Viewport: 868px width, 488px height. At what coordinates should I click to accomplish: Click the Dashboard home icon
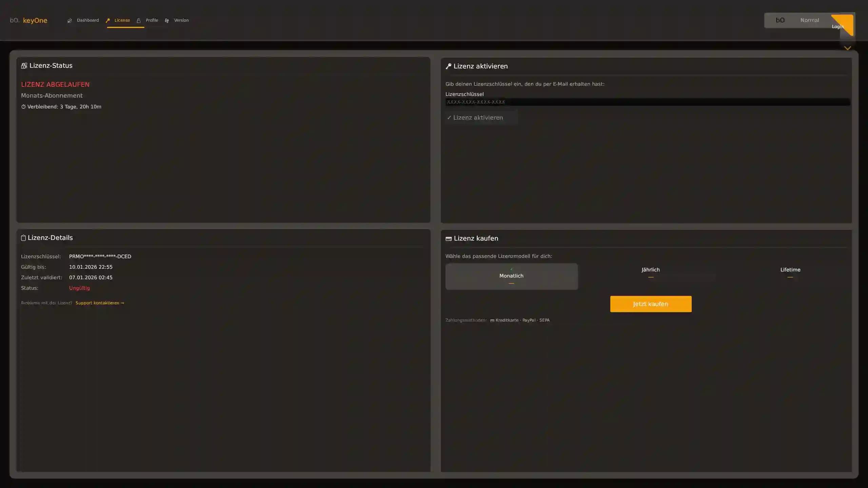click(x=70, y=21)
